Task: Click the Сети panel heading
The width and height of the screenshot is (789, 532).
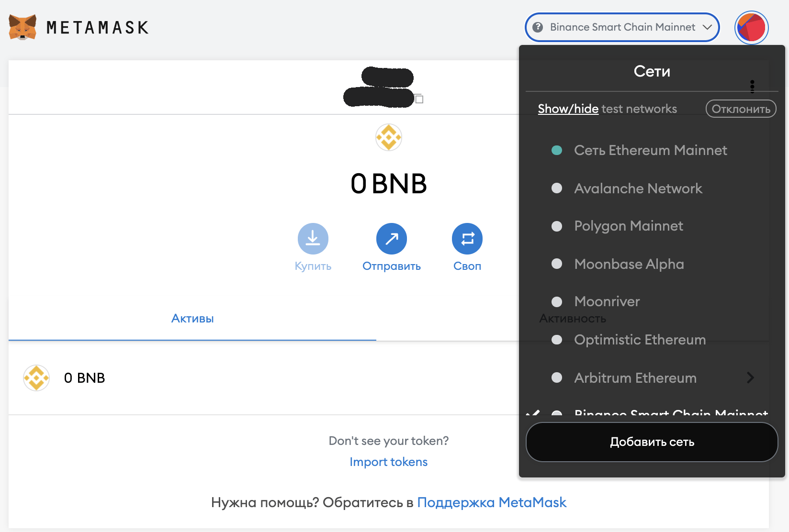Action: pos(652,71)
